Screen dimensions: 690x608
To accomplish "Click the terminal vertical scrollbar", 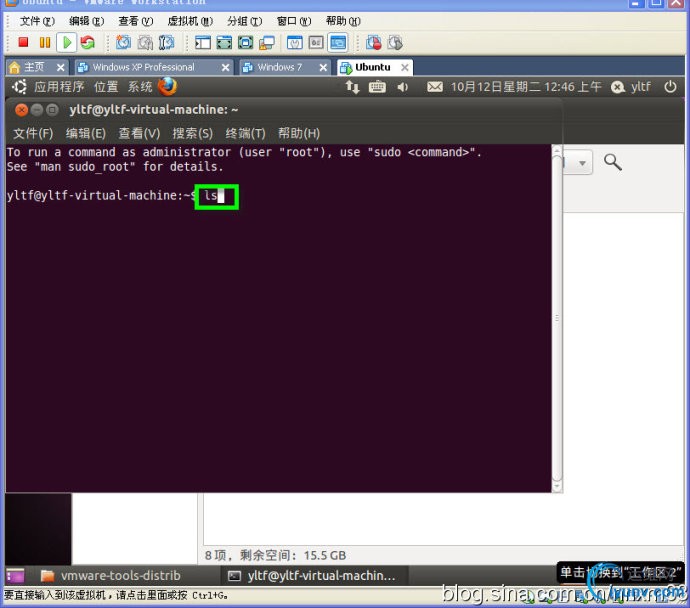I will pyautogui.click(x=557, y=318).
